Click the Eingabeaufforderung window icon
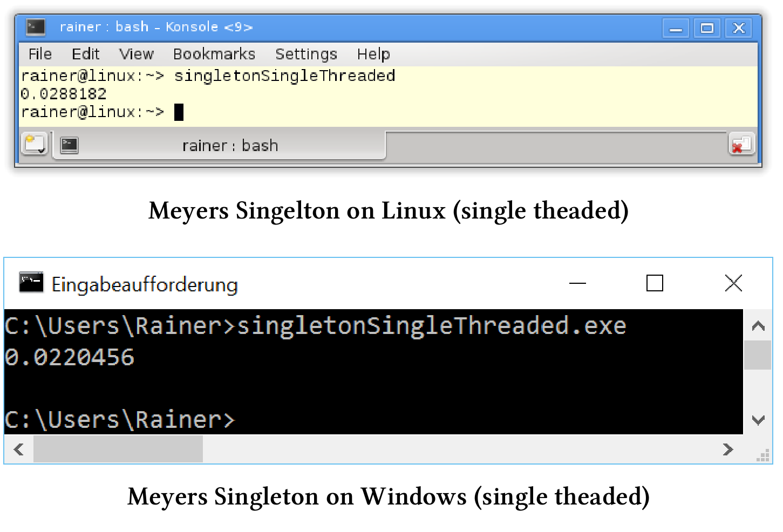 tap(31, 283)
